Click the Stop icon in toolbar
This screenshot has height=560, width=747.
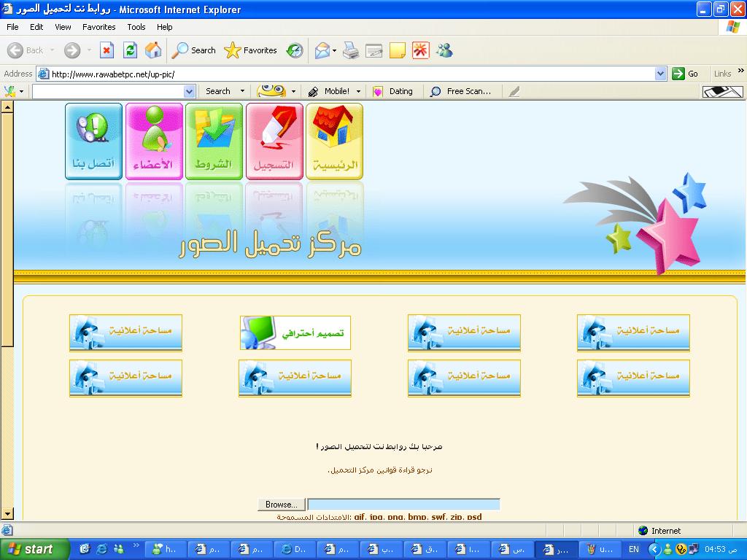[107, 50]
